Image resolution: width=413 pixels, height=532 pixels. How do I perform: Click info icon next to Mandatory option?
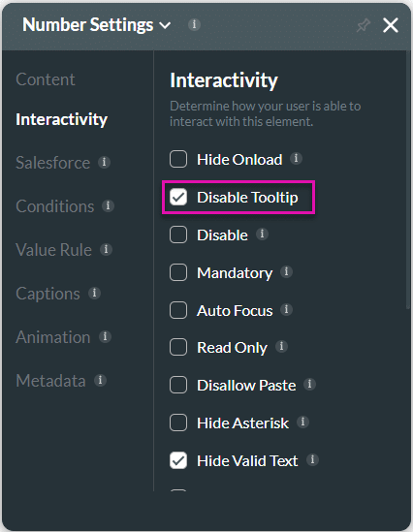[x=286, y=271]
